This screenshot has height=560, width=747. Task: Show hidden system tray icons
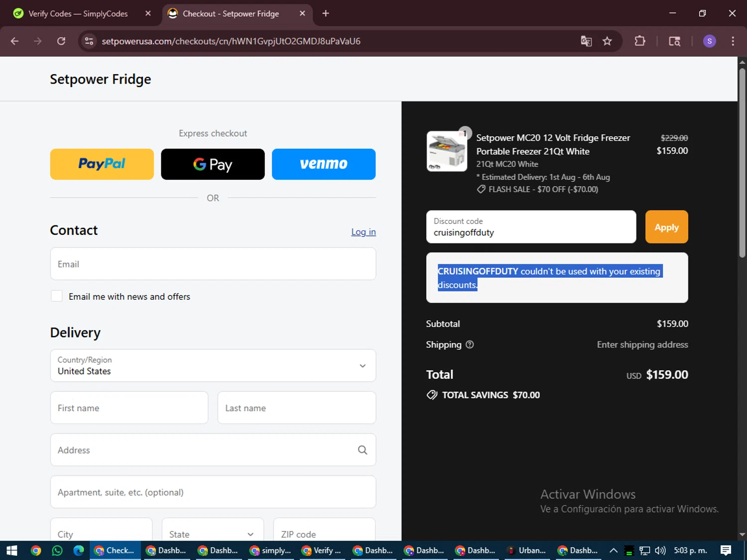pos(614,551)
